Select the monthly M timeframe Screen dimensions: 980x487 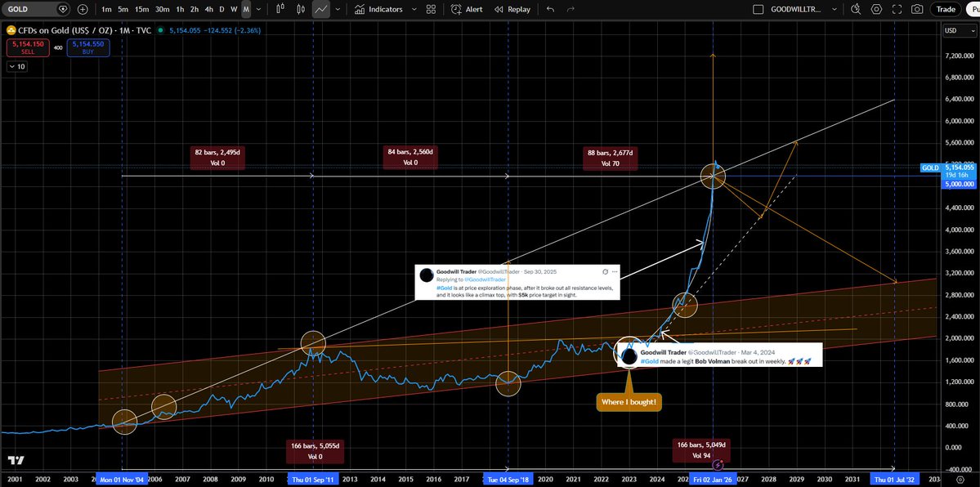246,9
